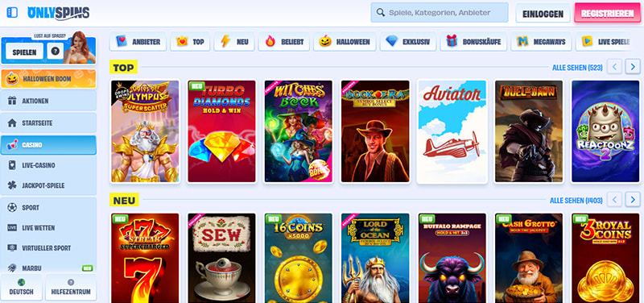Show previous games in Neu row
This screenshot has height=303, width=644.
click(x=614, y=200)
